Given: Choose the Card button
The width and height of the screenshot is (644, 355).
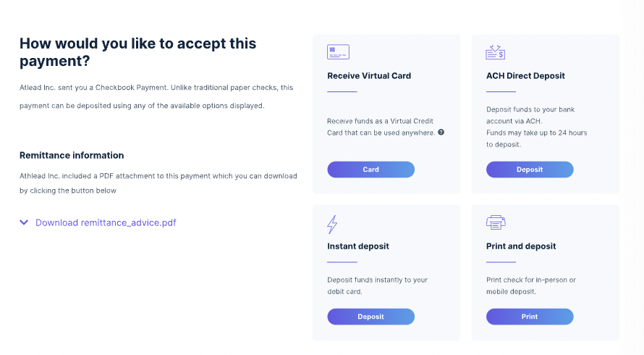Looking at the screenshot, I should (371, 170).
